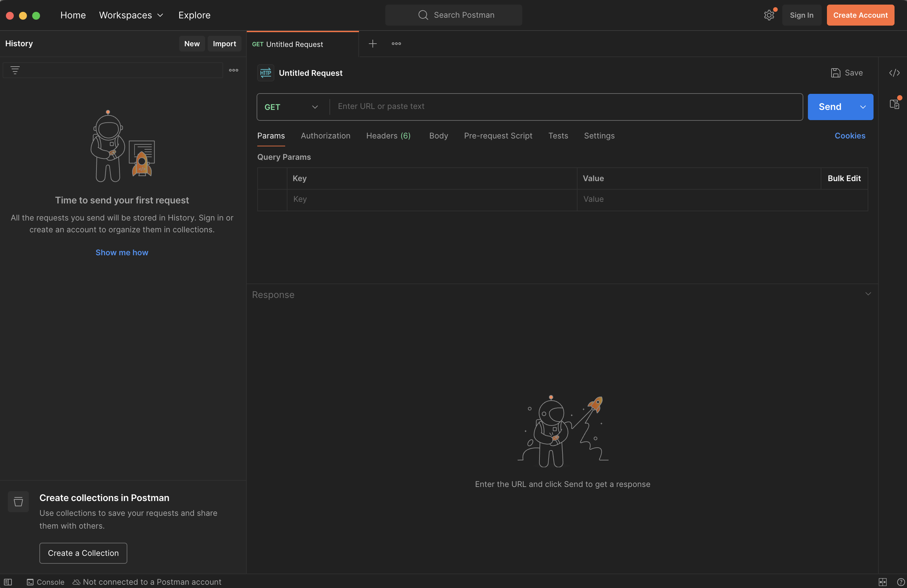This screenshot has width=907, height=588.
Task: Click the Import button
Action: coord(224,43)
